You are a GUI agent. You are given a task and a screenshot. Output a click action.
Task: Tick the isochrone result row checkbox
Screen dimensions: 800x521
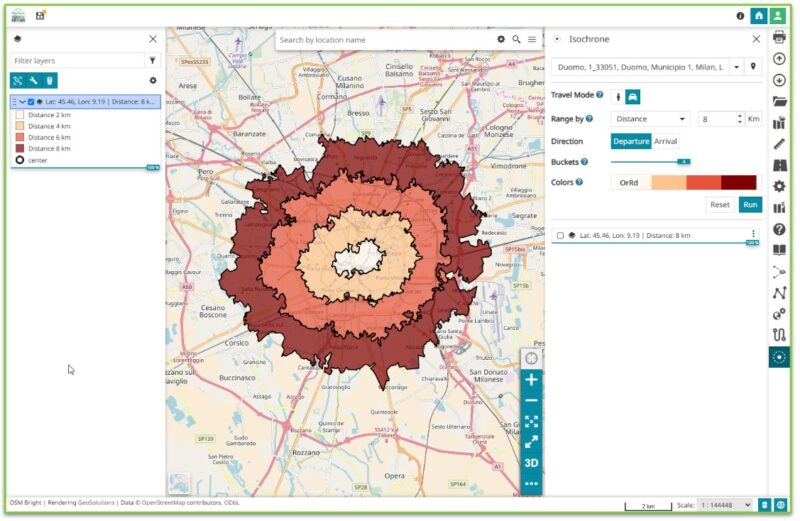click(x=560, y=236)
